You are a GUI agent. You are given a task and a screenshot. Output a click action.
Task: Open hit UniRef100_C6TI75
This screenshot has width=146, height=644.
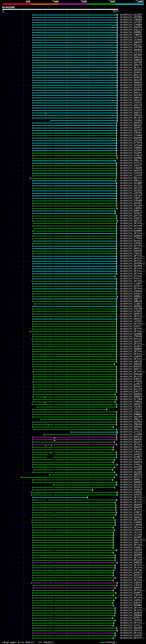(x=131, y=37)
